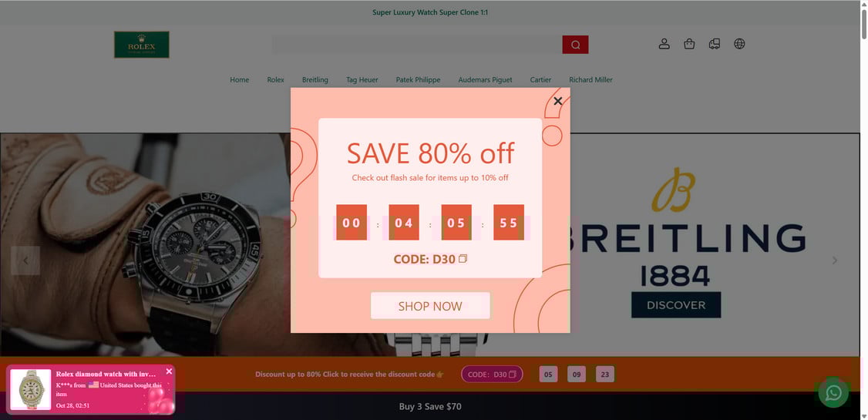
Task: Close the SAVE 80% off popup
Action: [x=557, y=101]
